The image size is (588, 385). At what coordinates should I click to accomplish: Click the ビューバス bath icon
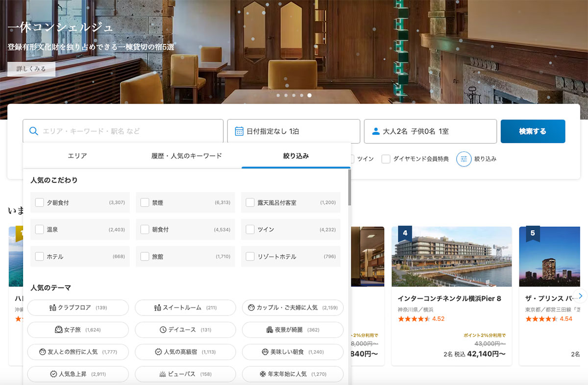click(163, 374)
